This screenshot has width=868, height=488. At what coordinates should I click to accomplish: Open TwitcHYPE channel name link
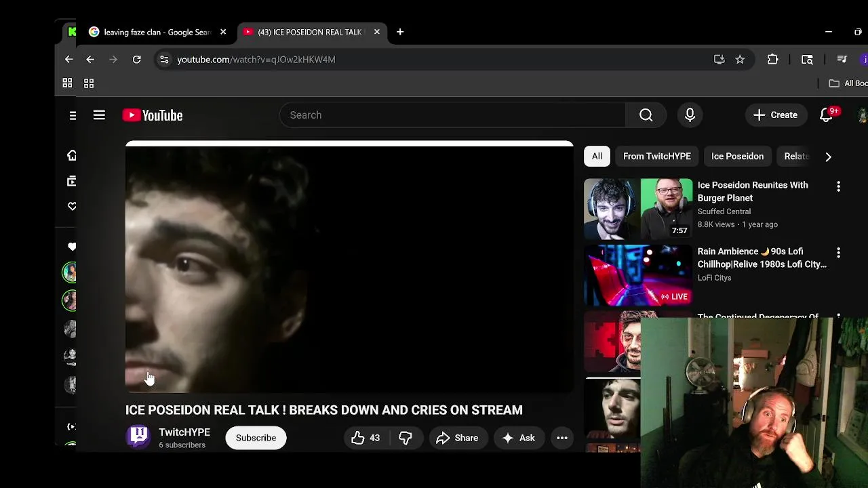pyautogui.click(x=184, y=432)
